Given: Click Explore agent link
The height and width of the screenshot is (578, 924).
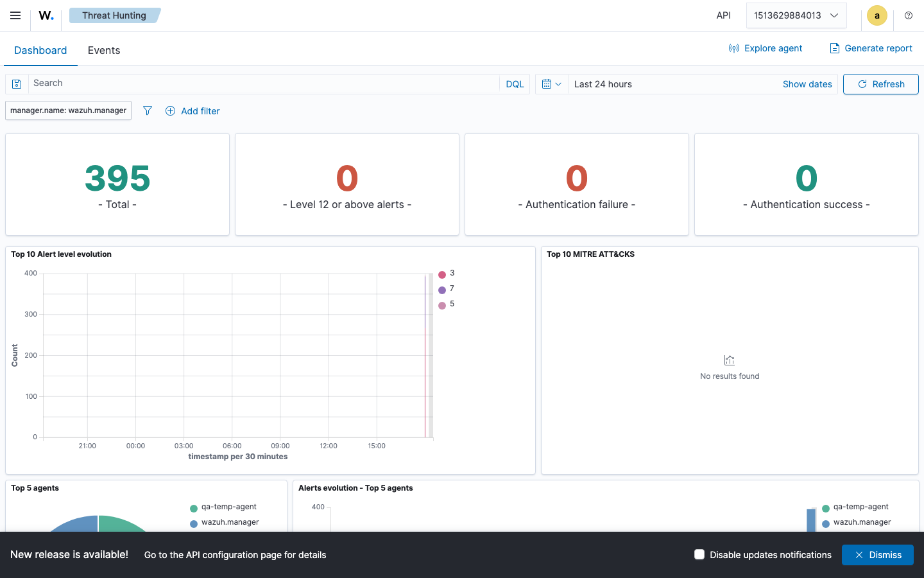Looking at the screenshot, I should pyautogui.click(x=766, y=48).
